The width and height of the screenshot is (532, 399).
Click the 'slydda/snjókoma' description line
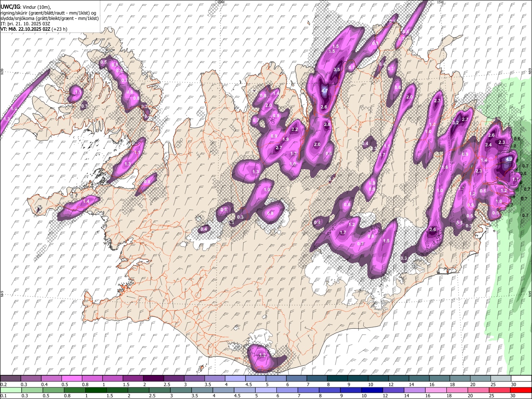tap(49, 18)
